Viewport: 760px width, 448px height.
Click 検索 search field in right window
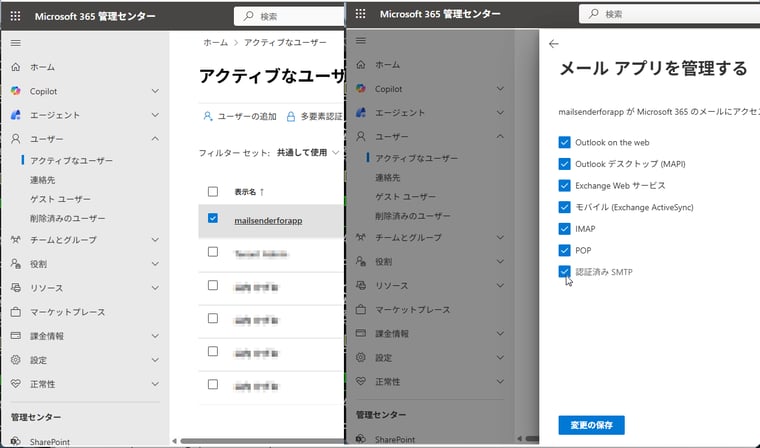(x=669, y=14)
